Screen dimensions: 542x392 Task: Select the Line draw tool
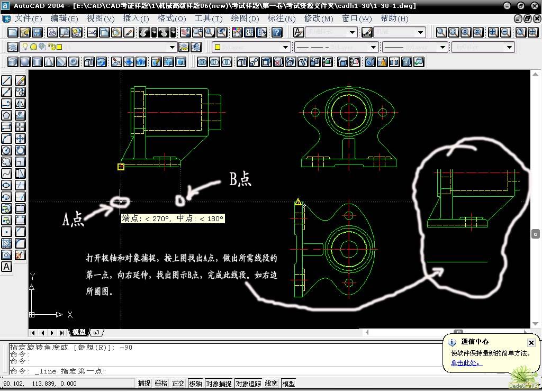[7, 80]
